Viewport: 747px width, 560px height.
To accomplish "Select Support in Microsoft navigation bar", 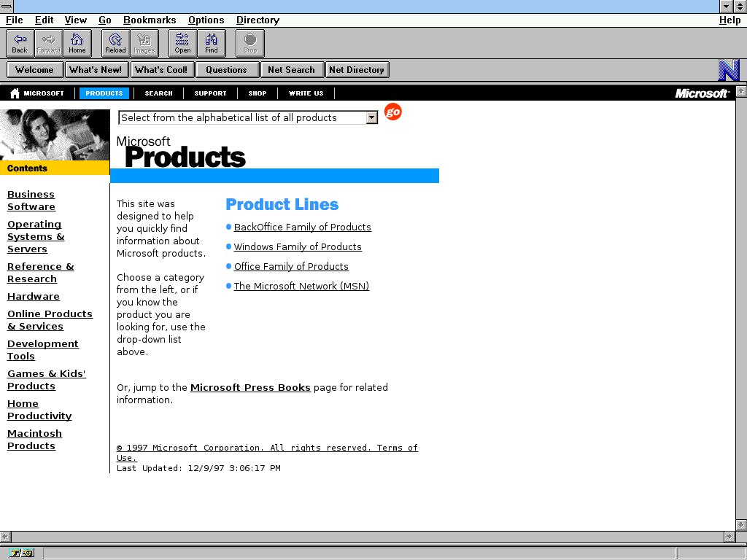I will 210,93.
